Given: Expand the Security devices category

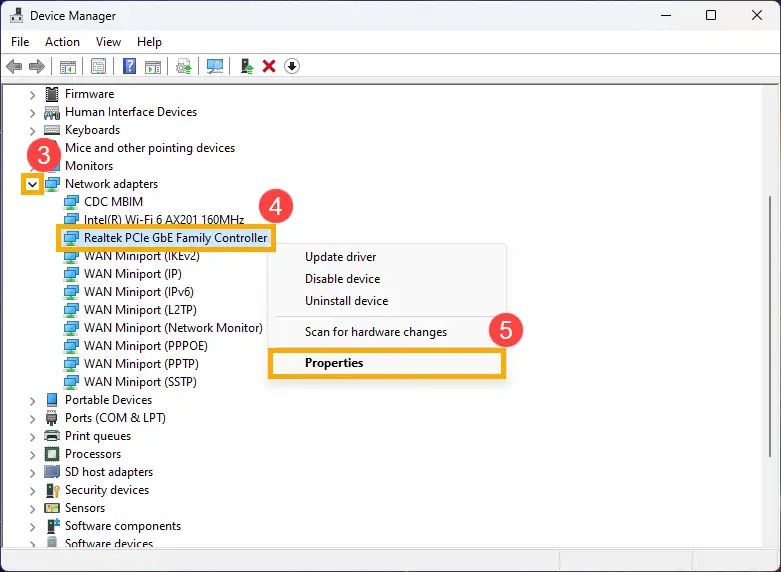Looking at the screenshot, I should (x=33, y=490).
